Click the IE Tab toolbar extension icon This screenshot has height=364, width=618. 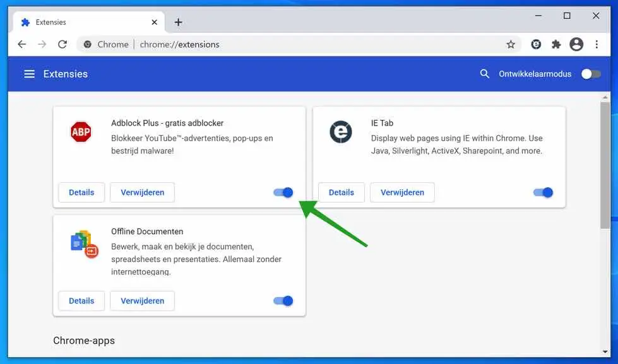point(536,45)
